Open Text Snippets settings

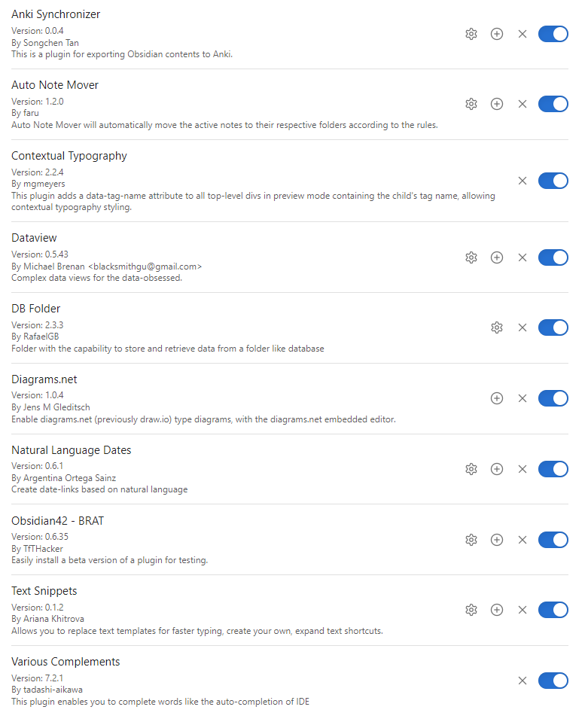pos(471,610)
